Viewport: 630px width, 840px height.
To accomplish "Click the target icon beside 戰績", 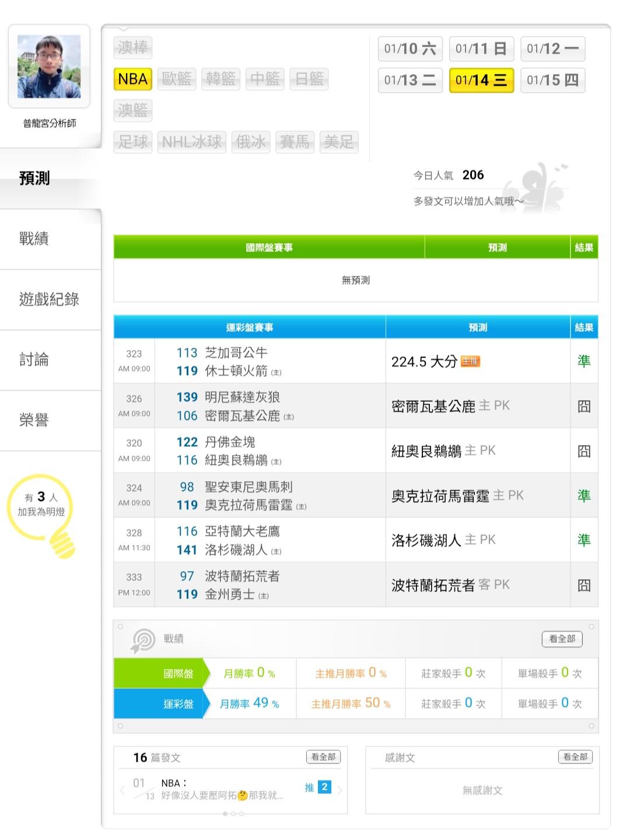I will click(x=143, y=640).
